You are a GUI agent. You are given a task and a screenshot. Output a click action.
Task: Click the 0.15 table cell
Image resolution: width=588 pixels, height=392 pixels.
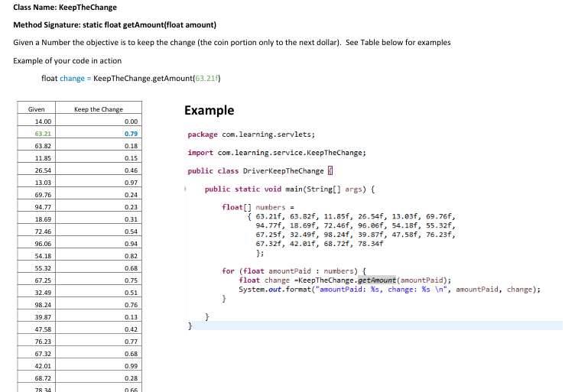(99, 157)
